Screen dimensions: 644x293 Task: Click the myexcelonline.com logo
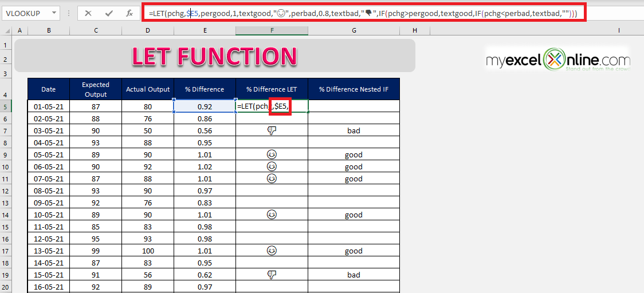pos(557,60)
